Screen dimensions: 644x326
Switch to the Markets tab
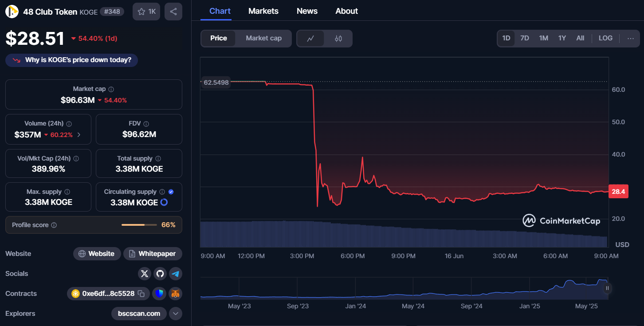263,11
